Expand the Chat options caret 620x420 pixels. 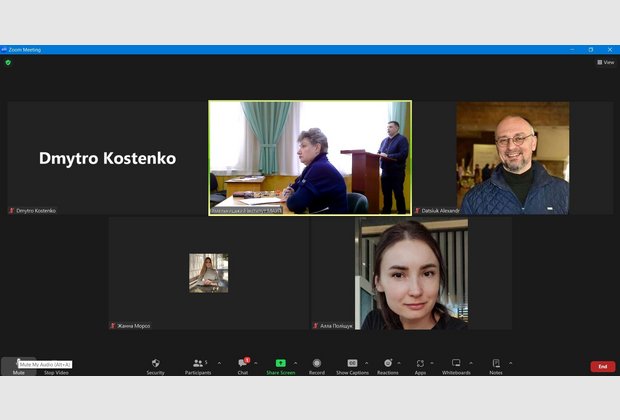(256, 363)
